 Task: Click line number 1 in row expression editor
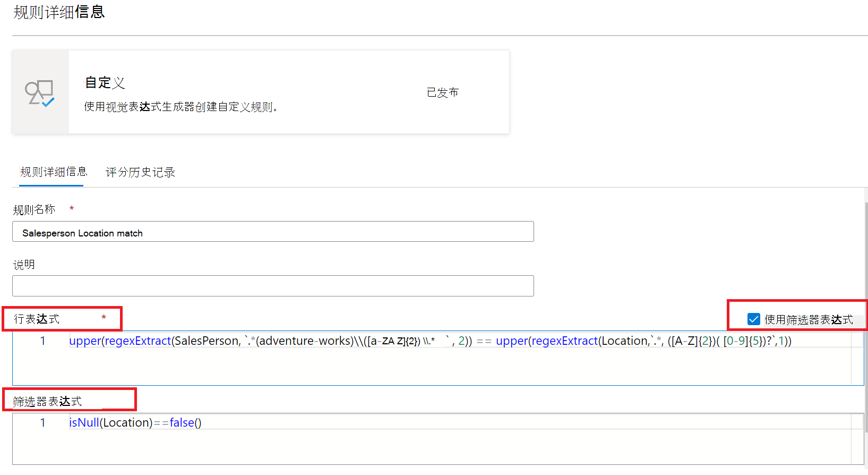pos(42,341)
